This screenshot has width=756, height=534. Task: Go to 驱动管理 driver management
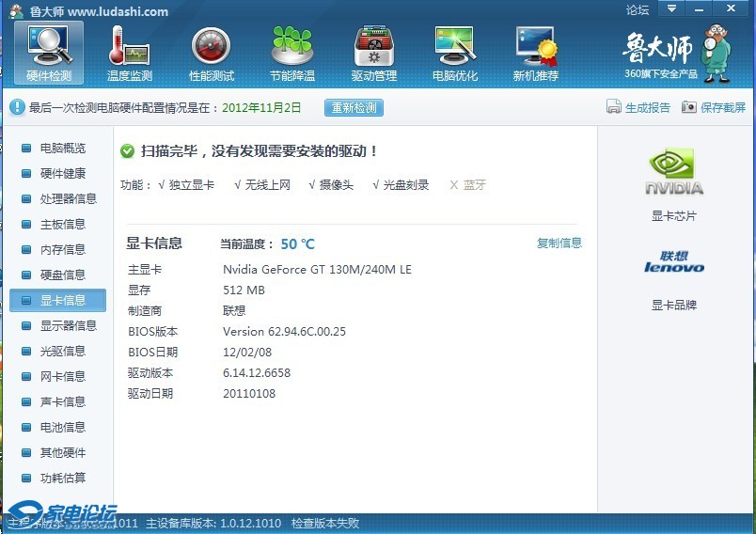pyautogui.click(x=373, y=53)
